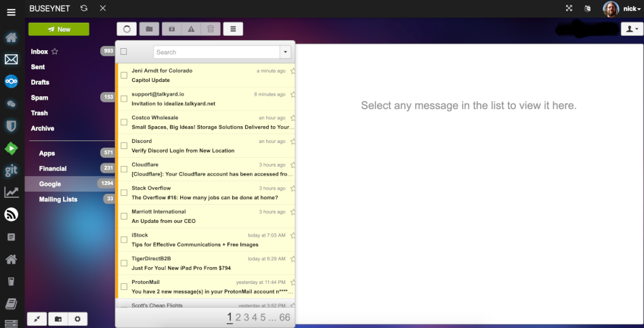Open the account dropdown under the top bar
This screenshot has width=644, height=328.
point(631,29)
